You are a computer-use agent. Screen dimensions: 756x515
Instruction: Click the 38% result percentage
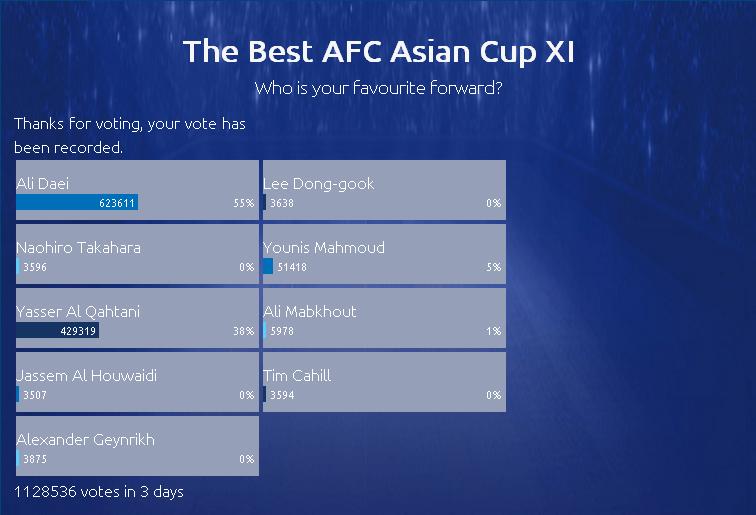[244, 331]
